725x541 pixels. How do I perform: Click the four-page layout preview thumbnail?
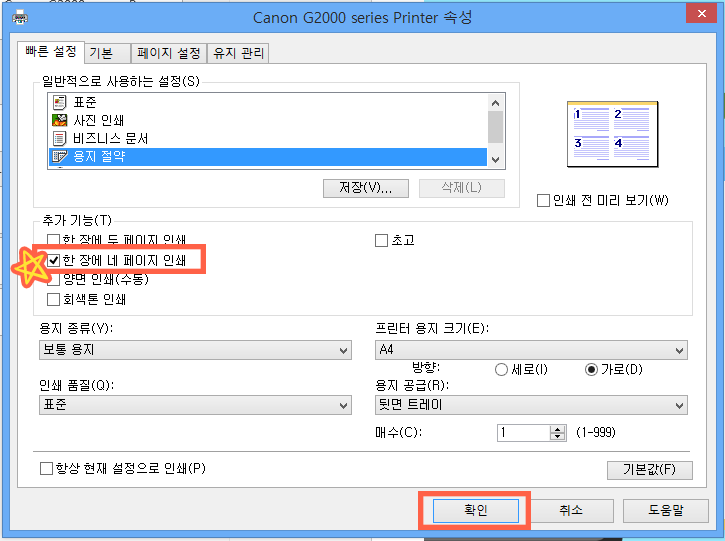pos(613,135)
